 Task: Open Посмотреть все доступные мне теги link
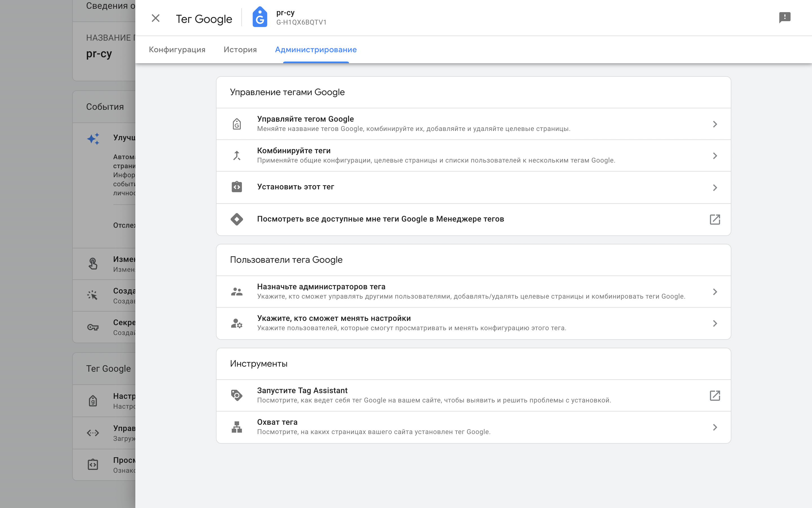click(x=473, y=219)
